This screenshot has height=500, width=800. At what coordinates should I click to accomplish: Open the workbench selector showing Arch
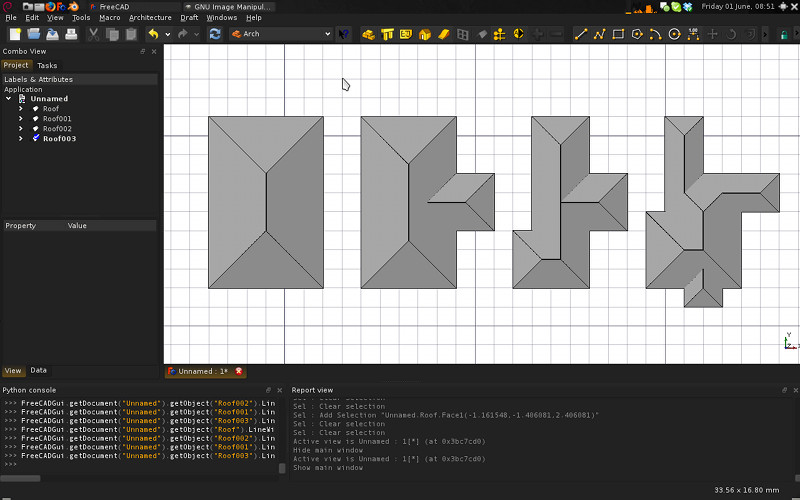[280, 34]
